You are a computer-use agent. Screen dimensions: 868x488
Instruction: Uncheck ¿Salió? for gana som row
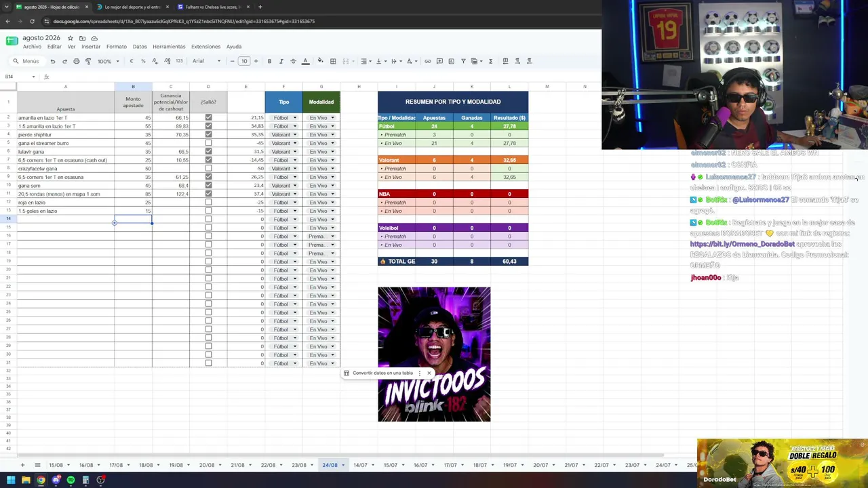click(x=208, y=185)
